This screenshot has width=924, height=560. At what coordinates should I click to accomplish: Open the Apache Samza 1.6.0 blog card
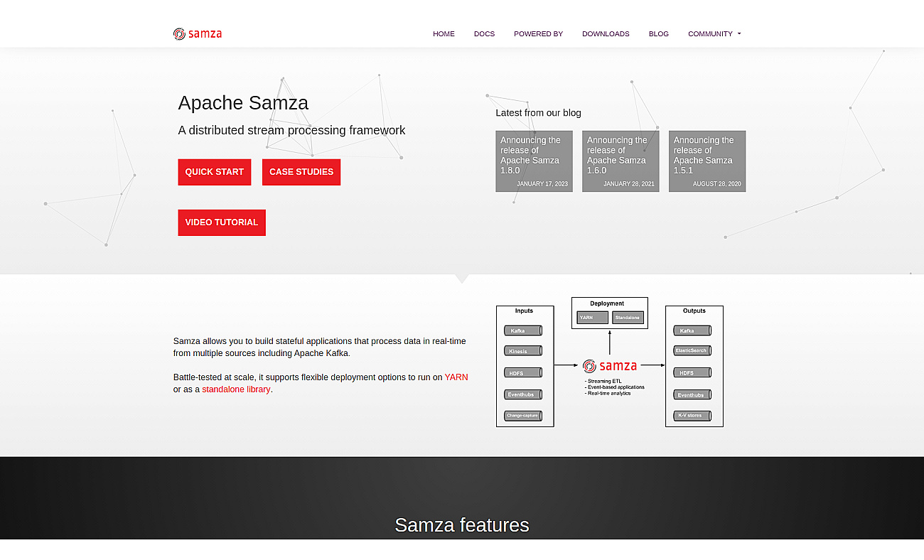621,161
